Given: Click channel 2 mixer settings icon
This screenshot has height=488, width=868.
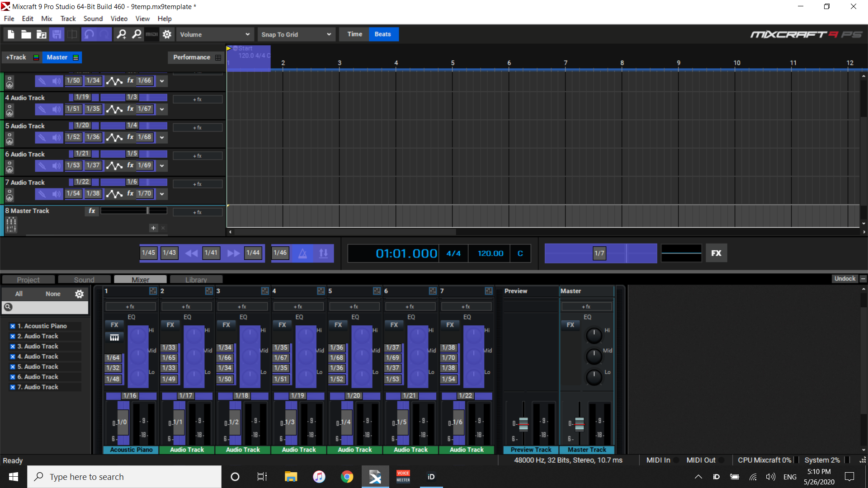Looking at the screenshot, I should click(209, 291).
